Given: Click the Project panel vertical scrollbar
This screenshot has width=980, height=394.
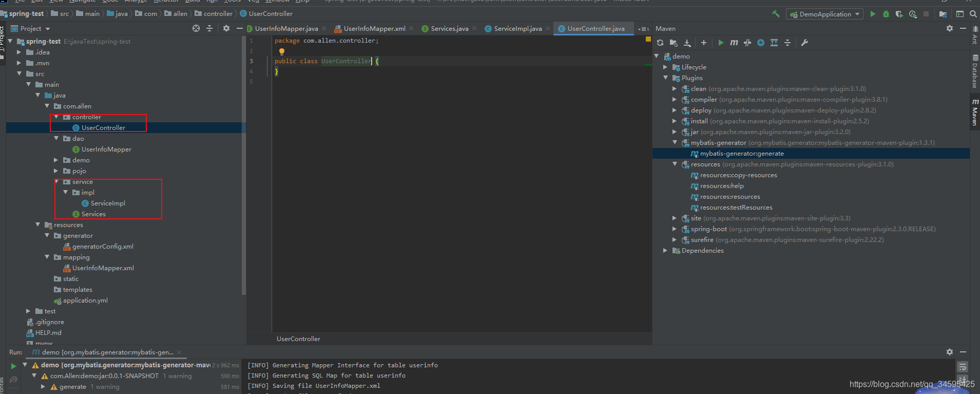Looking at the screenshot, I should point(243,164).
